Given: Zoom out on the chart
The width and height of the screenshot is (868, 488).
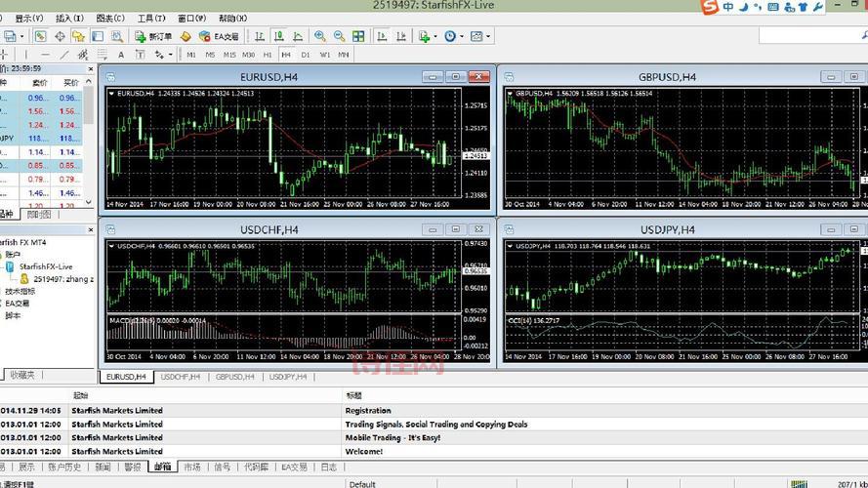Looking at the screenshot, I should pyautogui.click(x=340, y=36).
